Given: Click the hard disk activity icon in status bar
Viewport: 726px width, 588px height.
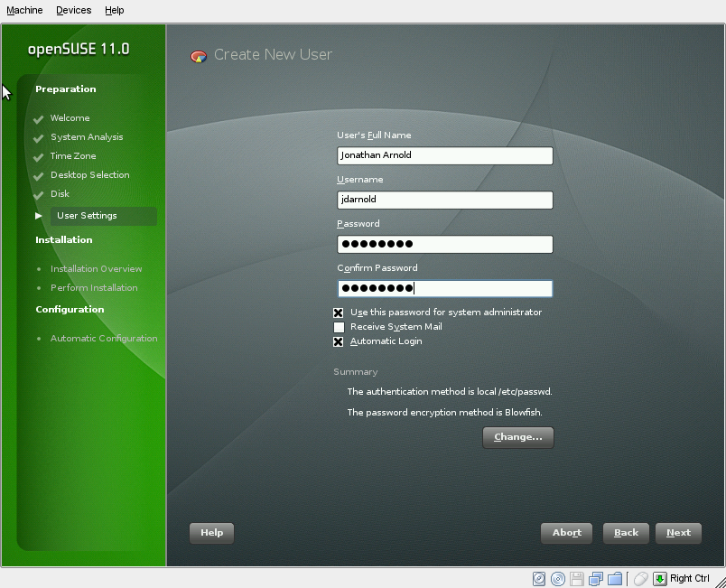Looking at the screenshot, I should [540, 578].
